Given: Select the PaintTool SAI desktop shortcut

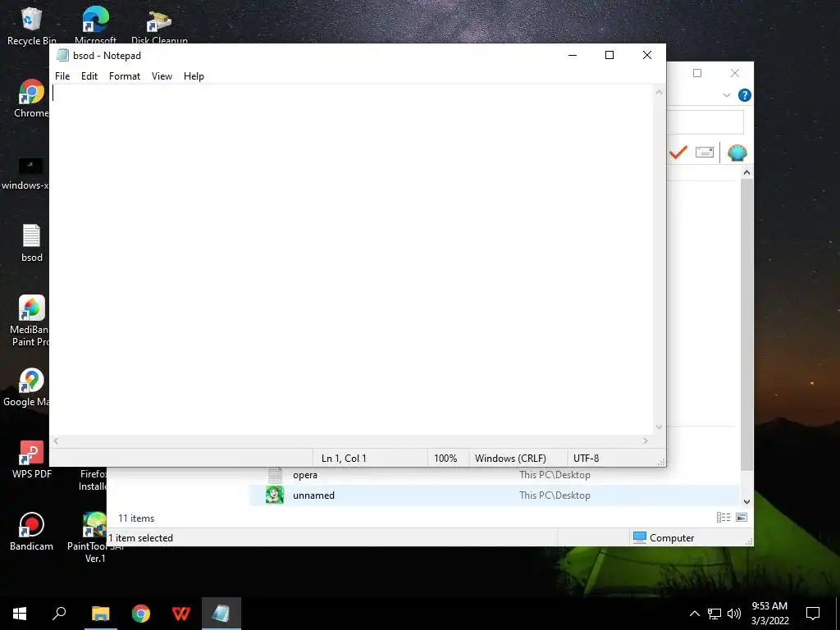Looking at the screenshot, I should (95, 536).
